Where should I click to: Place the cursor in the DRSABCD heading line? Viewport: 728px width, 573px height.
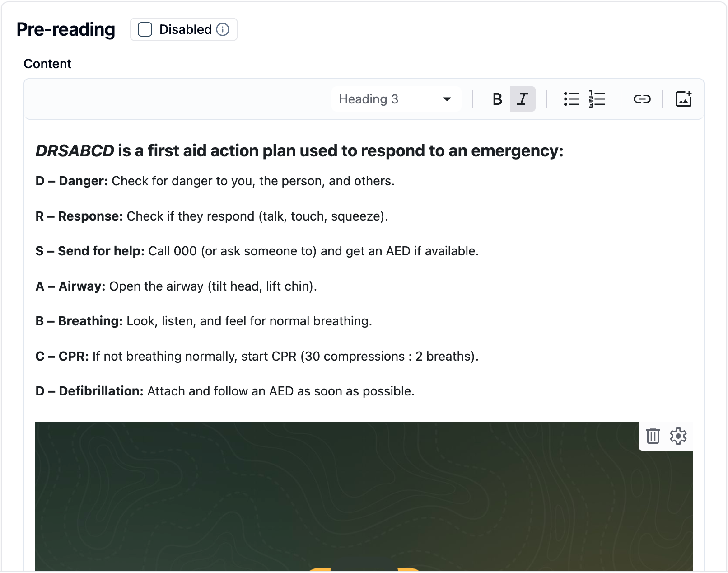pyautogui.click(x=299, y=150)
